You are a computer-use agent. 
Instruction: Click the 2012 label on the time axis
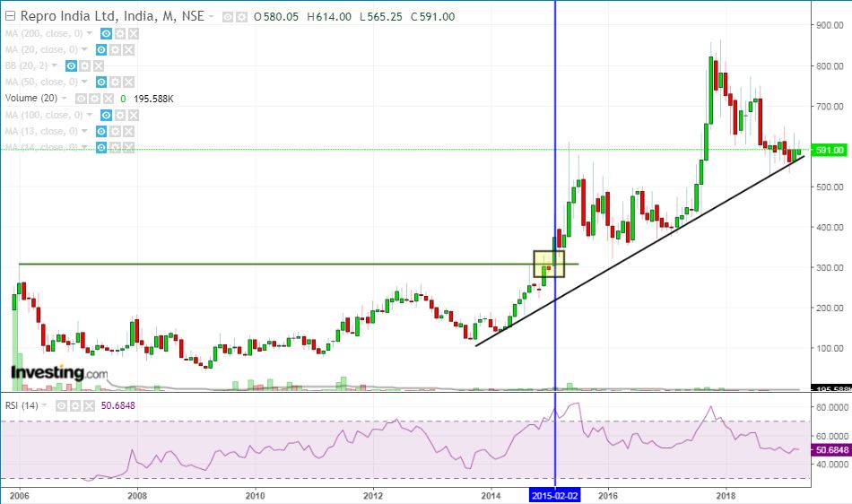(373, 495)
